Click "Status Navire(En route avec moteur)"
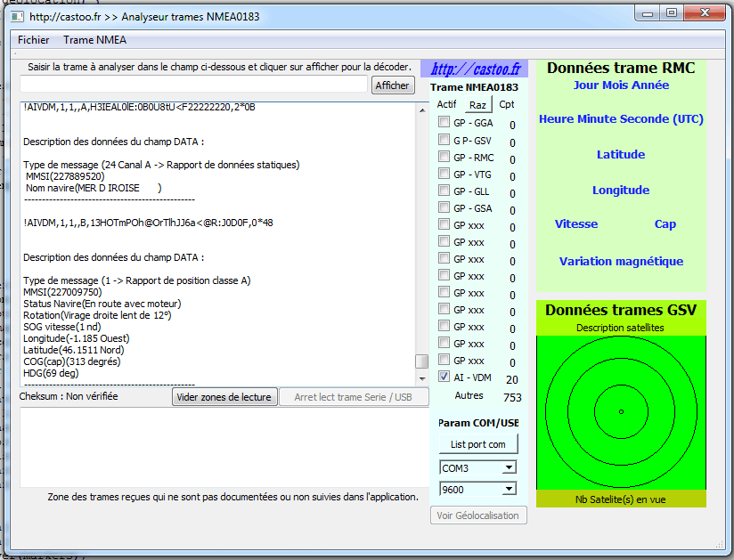 pyautogui.click(x=102, y=304)
